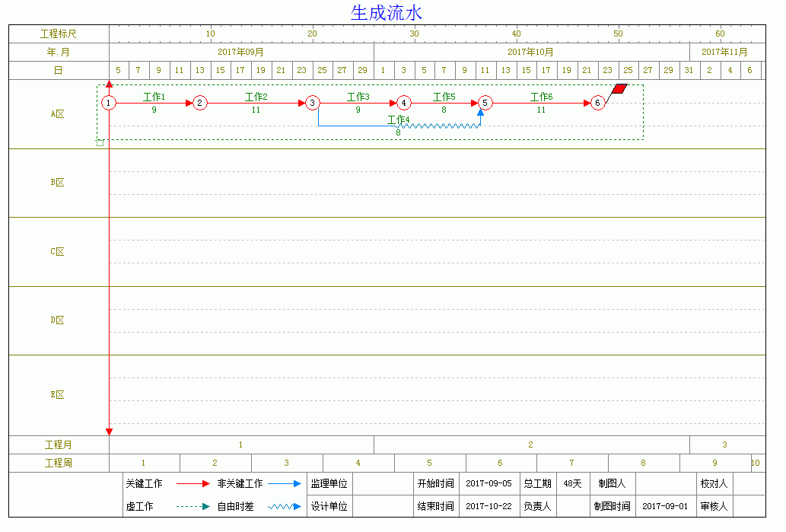The image size is (786, 532).
Task: Select node 1 circle in A区
Action: pos(109,103)
